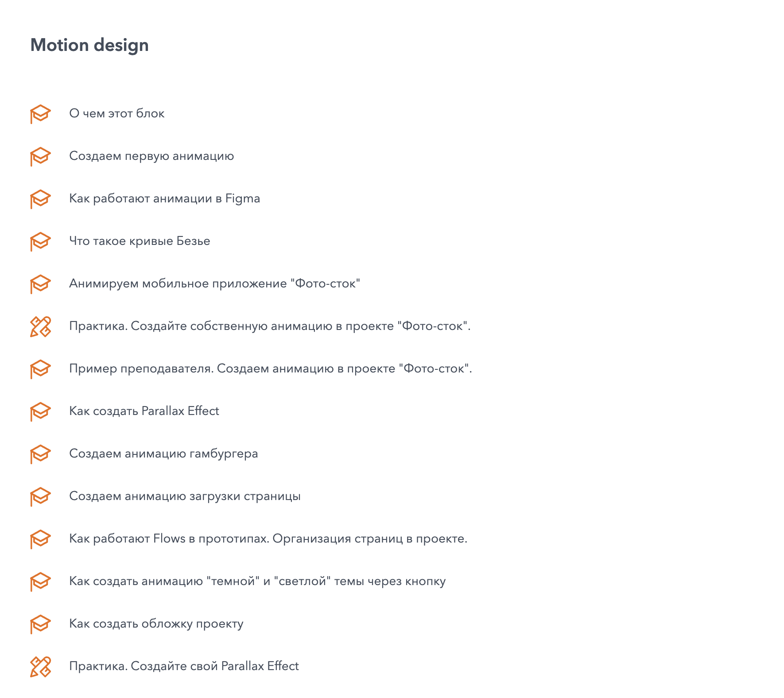Open the "темной" и "светлой" темы lesson
This screenshot has width=784, height=698.
pyautogui.click(x=257, y=581)
